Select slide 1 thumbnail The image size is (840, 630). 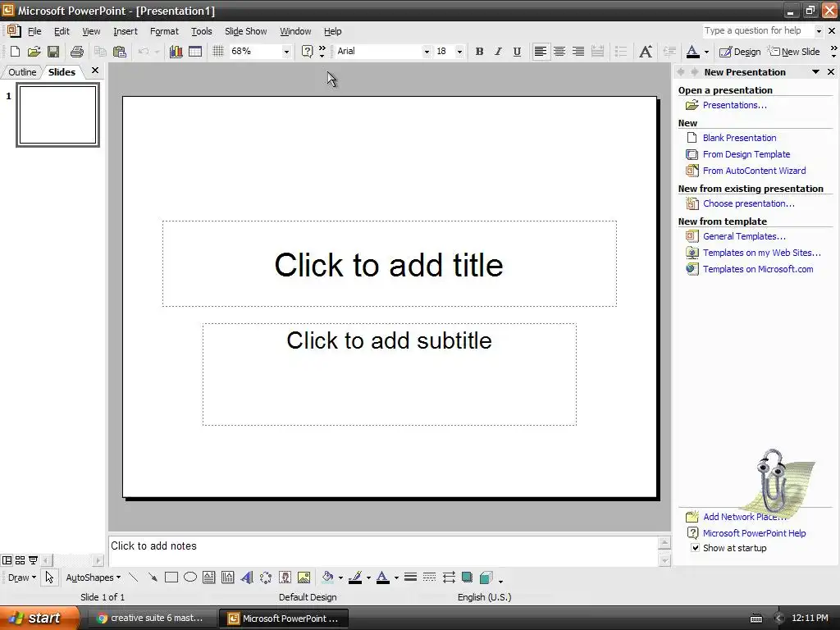coord(58,115)
